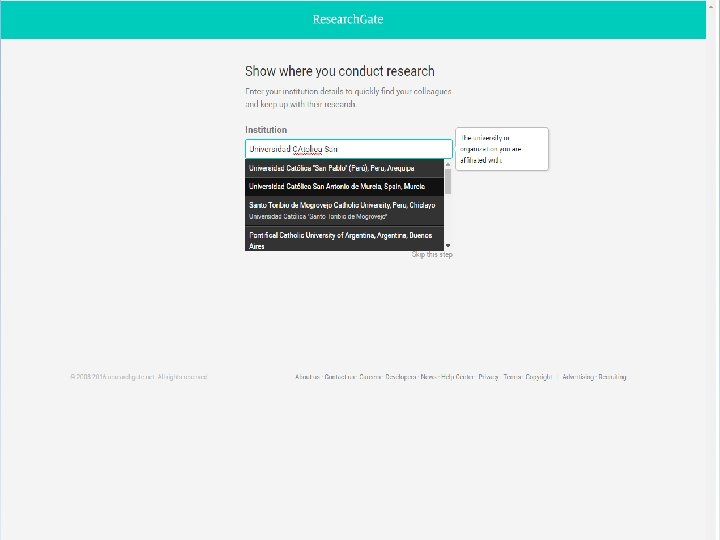Open the Developers footer link

pyautogui.click(x=400, y=377)
